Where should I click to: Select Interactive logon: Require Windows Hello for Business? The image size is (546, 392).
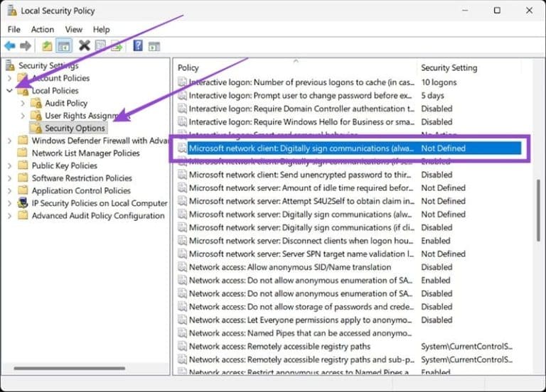tap(301, 121)
